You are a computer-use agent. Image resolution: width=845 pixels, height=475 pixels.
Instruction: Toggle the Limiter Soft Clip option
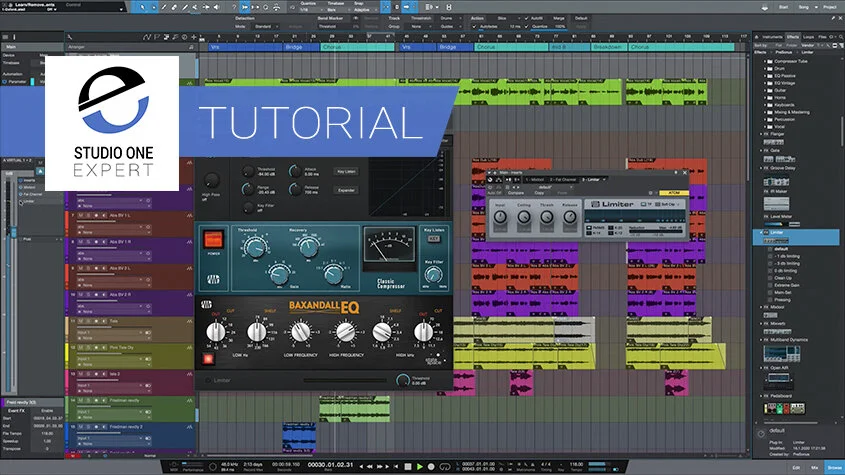click(x=668, y=205)
